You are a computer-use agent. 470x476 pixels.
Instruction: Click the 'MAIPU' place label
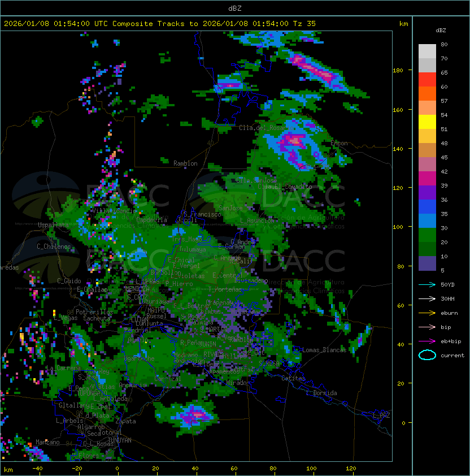pyautogui.click(x=156, y=310)
